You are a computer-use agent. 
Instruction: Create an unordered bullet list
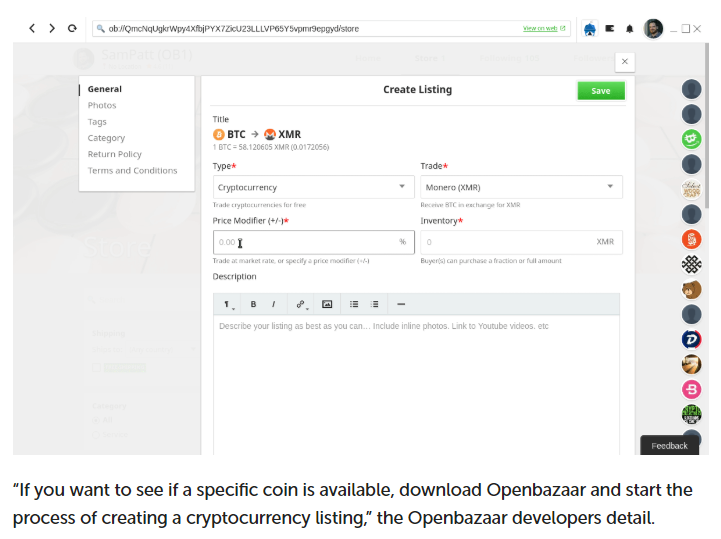click(354, 304)
